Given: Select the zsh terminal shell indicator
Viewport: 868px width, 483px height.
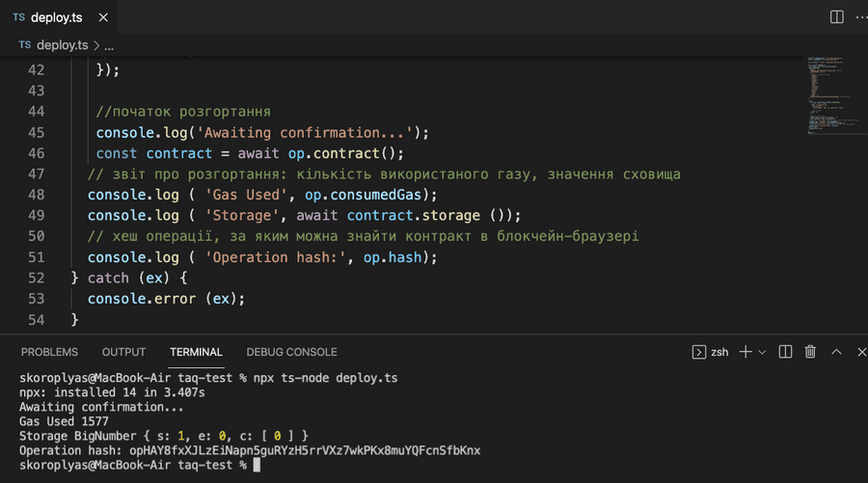Looking at the screenshot, I should click(x=711, y=352).
